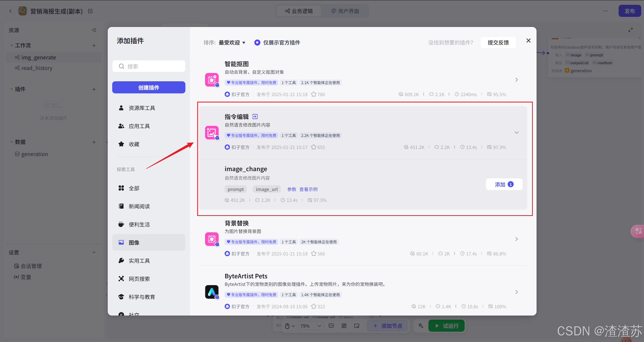Click the 添加 button for image_change
The width and height of the screenshot is (644, 342).
point(504,184)
